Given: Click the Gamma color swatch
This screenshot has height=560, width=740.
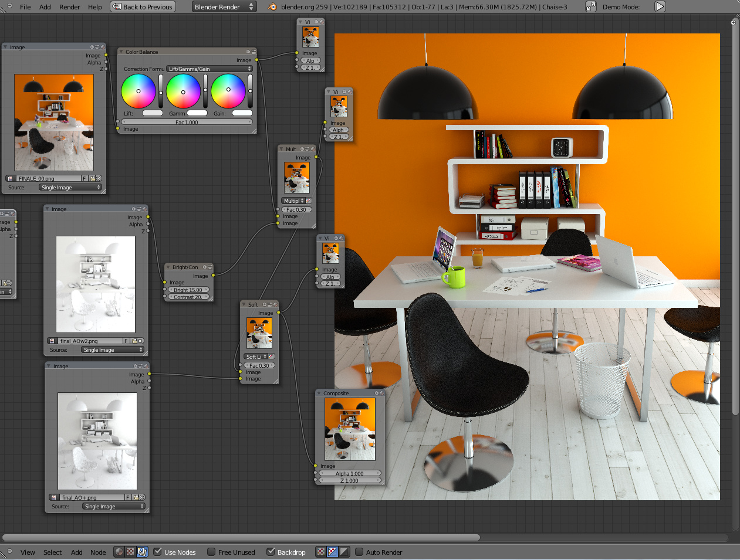Looking at the screenshot, I should point(197,113).
